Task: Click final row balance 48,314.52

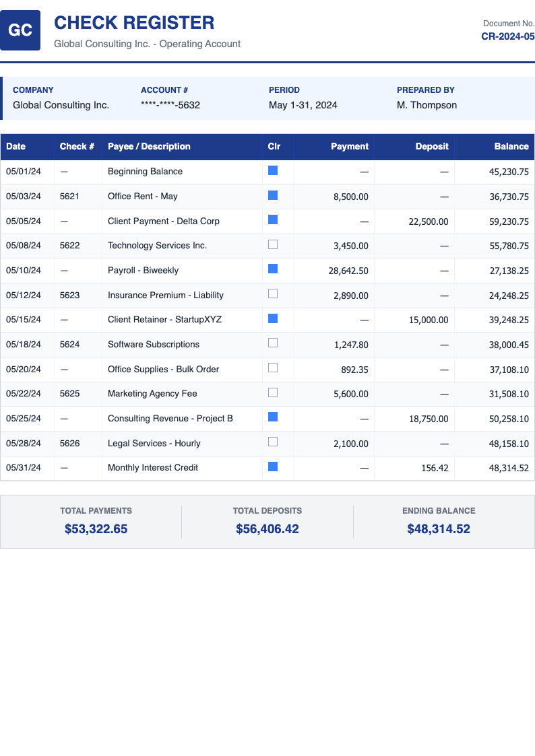Action: 509,468
